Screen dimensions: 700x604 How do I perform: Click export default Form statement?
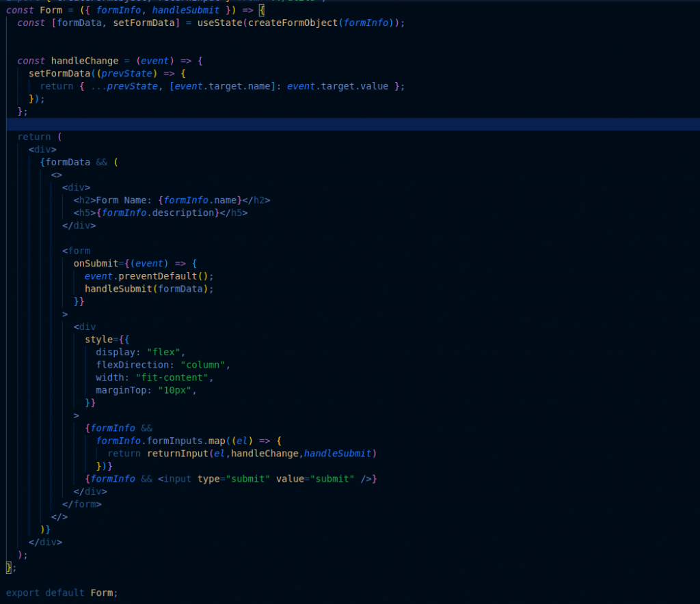click(62, 593)
